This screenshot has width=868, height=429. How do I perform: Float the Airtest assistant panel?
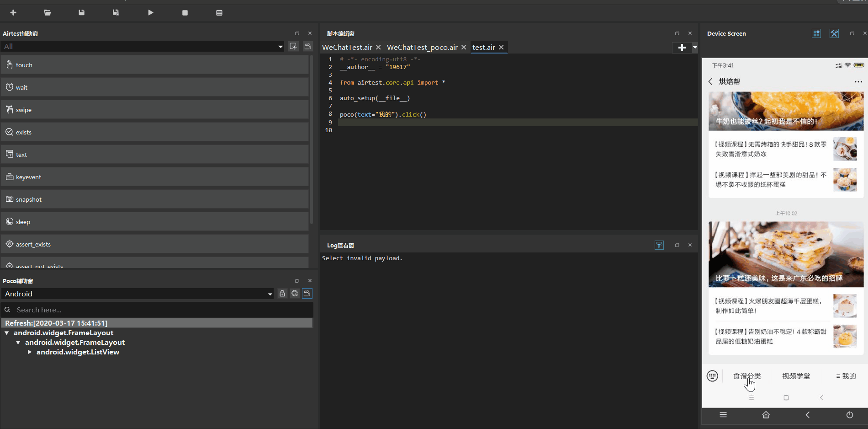pos(297,33)
